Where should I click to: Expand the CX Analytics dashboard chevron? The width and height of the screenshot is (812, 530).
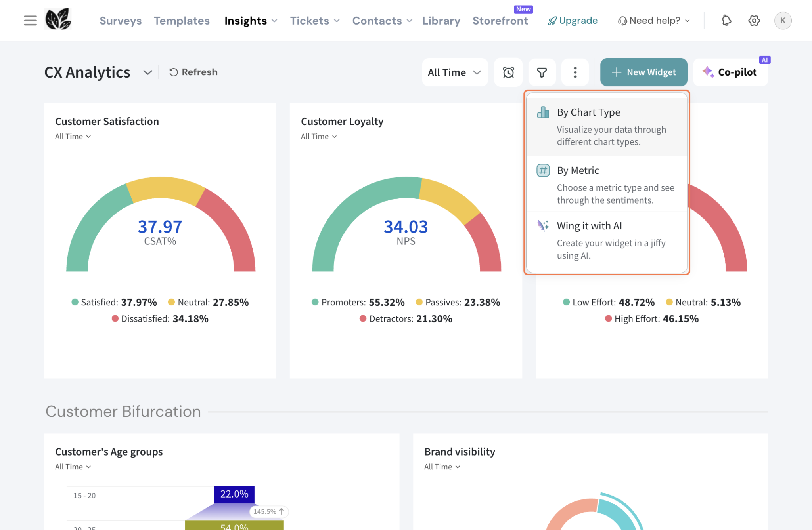pos(147,72)
